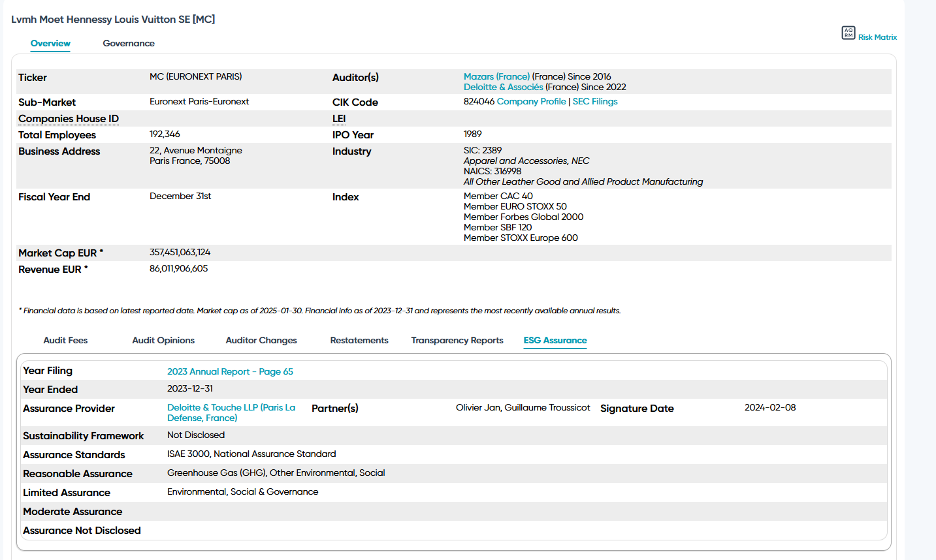Open the Audit Fees tab

point(65,340)
